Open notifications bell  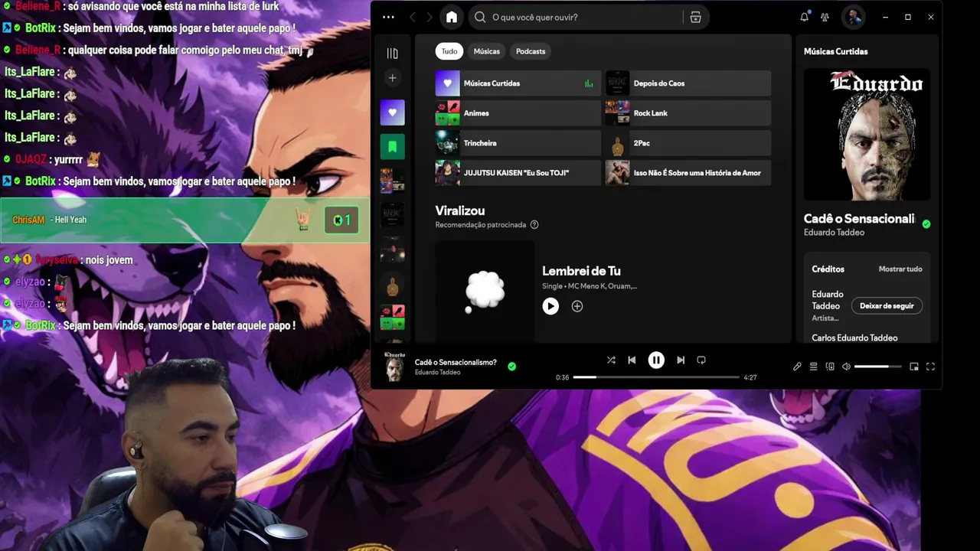click(x=804, y=17)
